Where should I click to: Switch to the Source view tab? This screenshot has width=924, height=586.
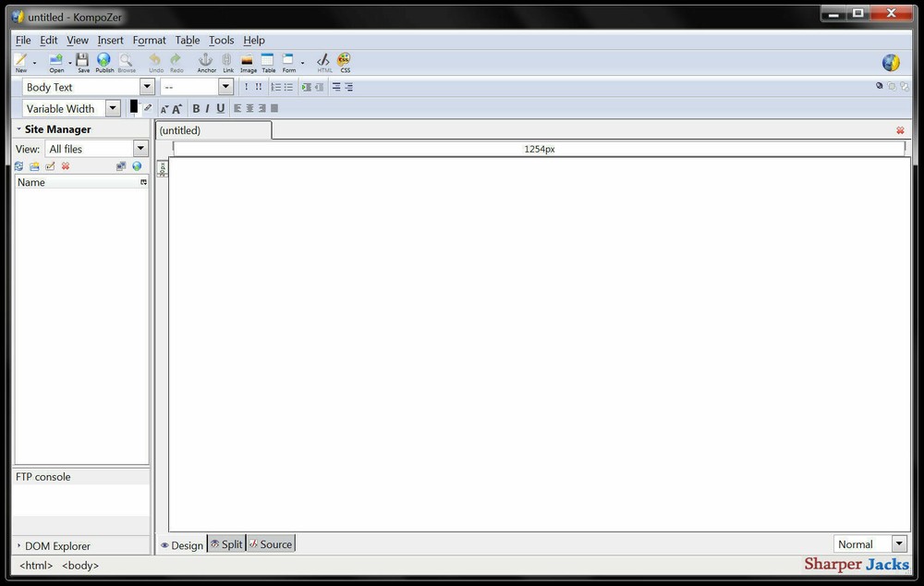(271, 544)
